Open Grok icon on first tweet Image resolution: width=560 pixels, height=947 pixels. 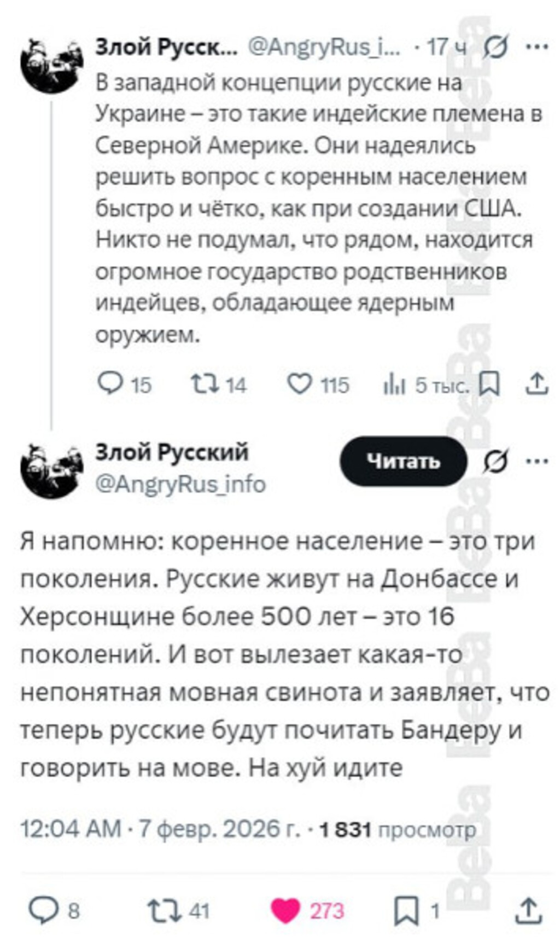(496, 47)
